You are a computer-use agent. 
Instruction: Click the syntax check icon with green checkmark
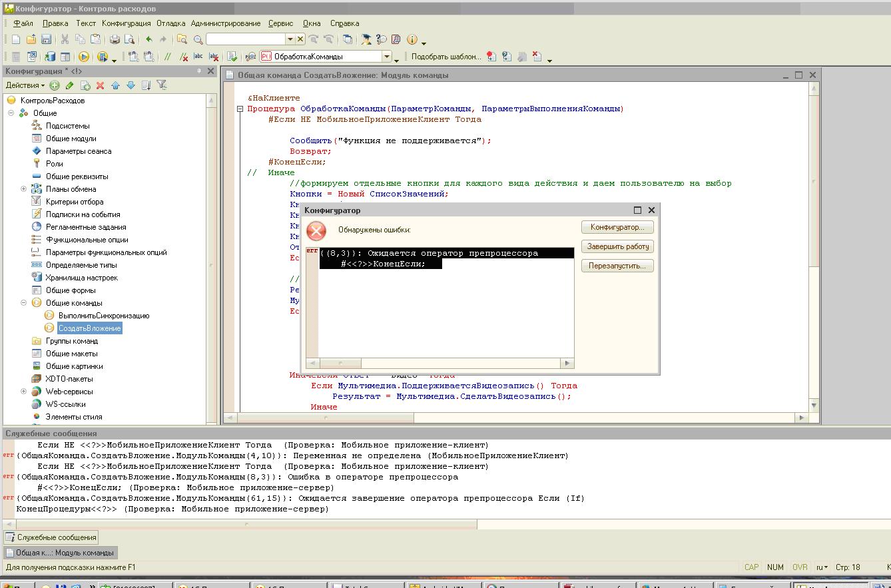point(232,57)
